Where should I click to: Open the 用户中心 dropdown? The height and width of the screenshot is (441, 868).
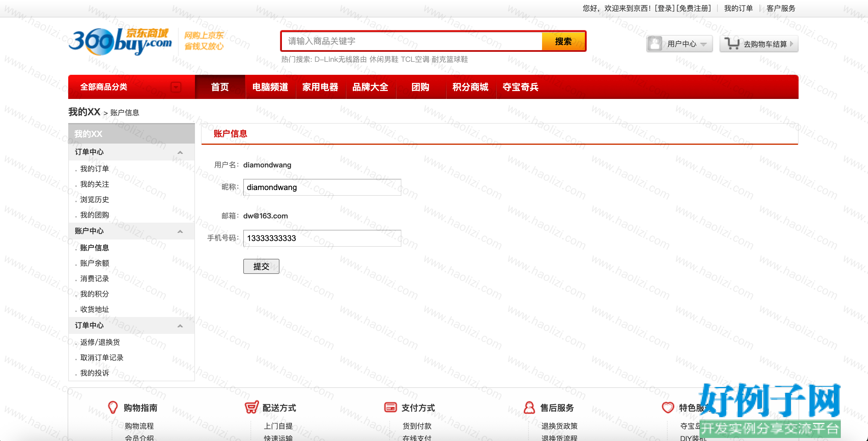click(680, 44)
